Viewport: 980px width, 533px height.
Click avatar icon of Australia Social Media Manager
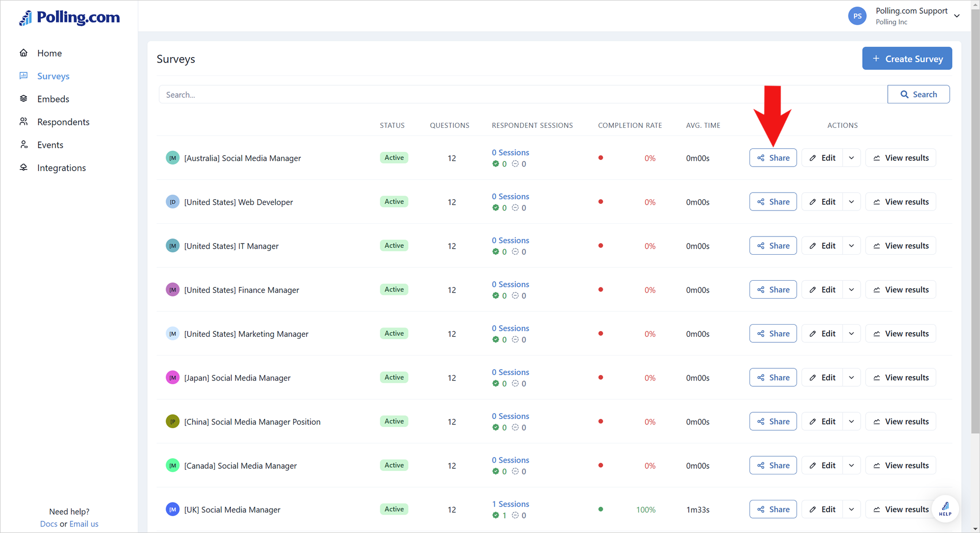(x=173, y=158)
